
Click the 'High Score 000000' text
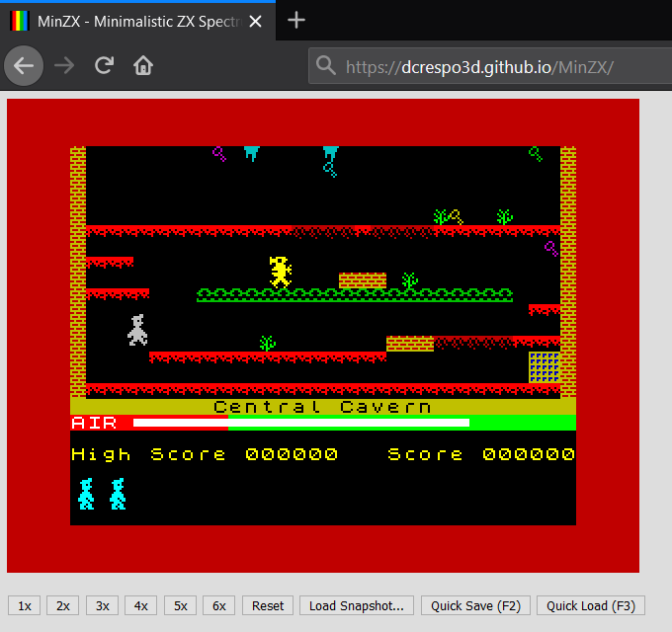(x=205, y=454)
